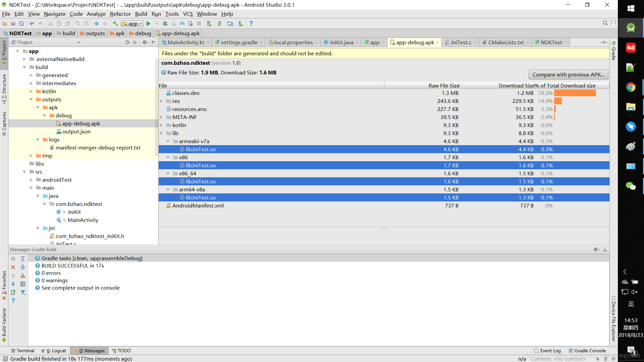Expand the .externalNativeBuild folder
644x362 pixels.
pyautogui.click(x=24, y=59)
